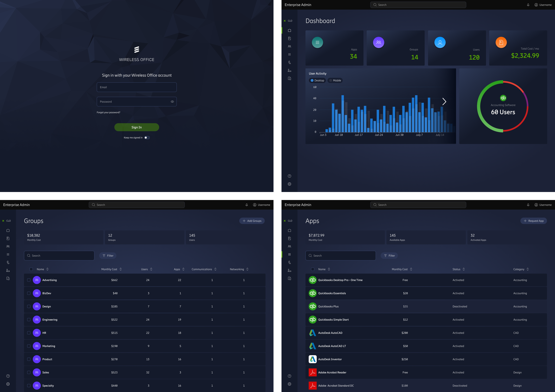Click the notifications bell in the top bar

tap(528, 5)
